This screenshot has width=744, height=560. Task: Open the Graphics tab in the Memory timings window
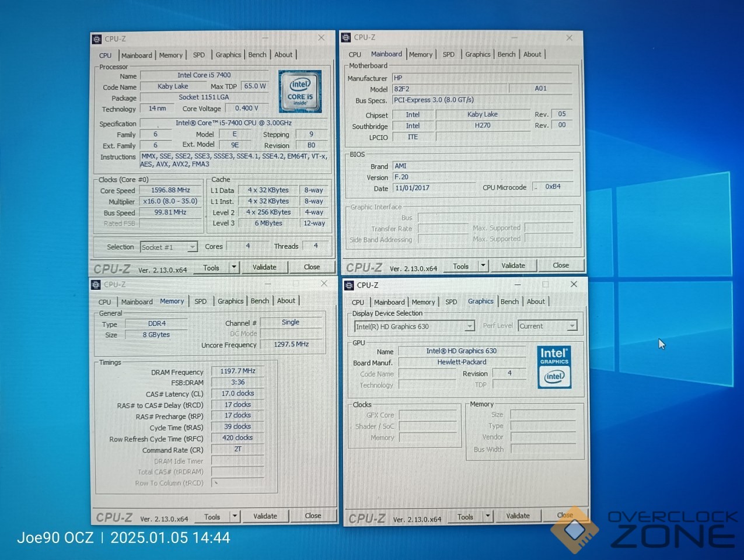230,302
